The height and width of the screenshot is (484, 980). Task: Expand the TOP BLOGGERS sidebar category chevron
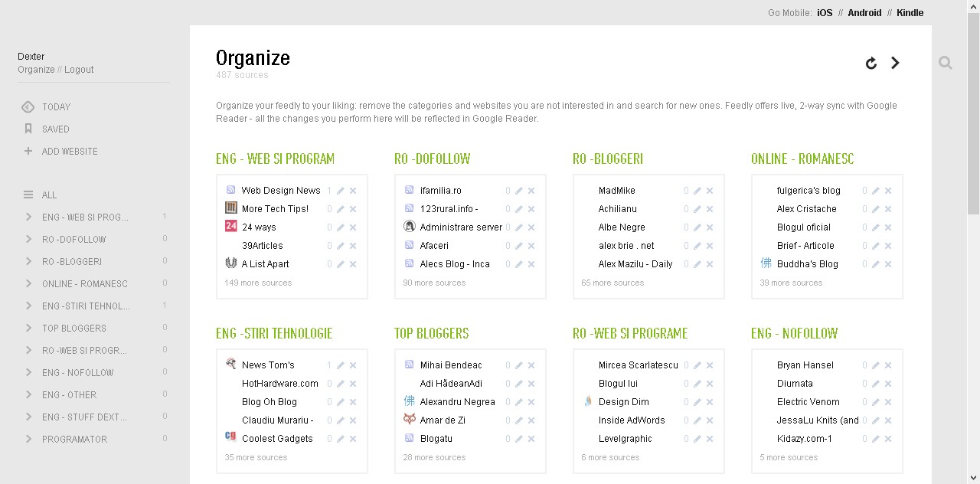(x=28, y=328)
